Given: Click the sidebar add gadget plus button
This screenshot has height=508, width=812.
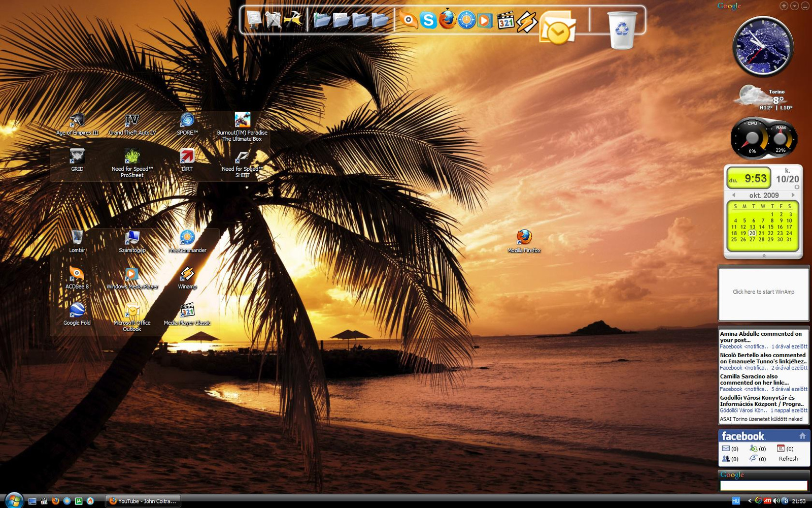Looking at the screenshot, I should click(784, 6).
